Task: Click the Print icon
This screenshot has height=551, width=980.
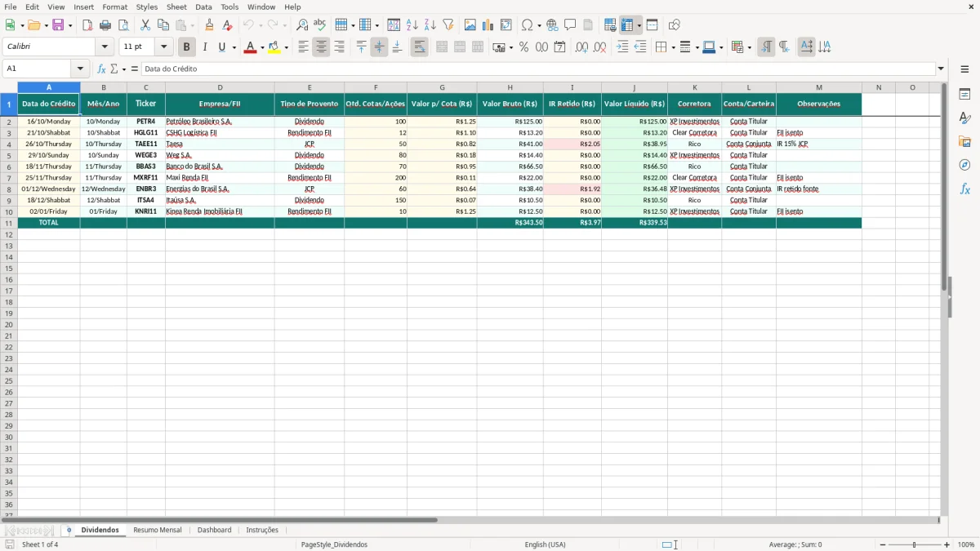Action: pos(105,25)
